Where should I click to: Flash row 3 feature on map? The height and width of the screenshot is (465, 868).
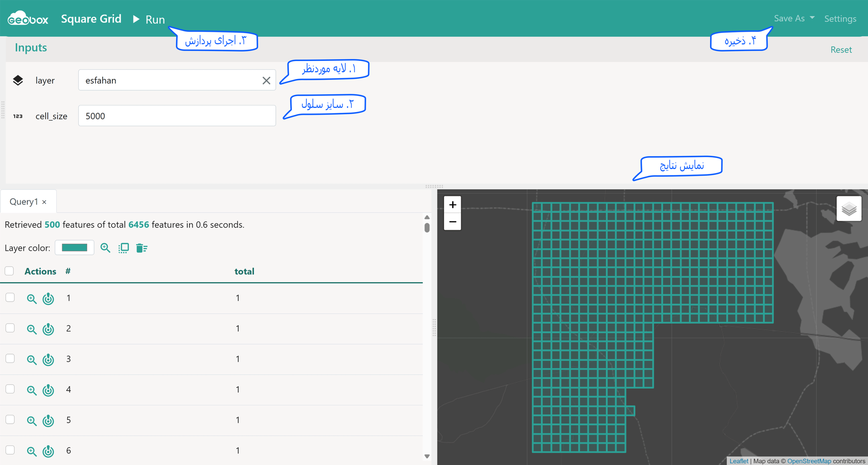coord(48,360)
